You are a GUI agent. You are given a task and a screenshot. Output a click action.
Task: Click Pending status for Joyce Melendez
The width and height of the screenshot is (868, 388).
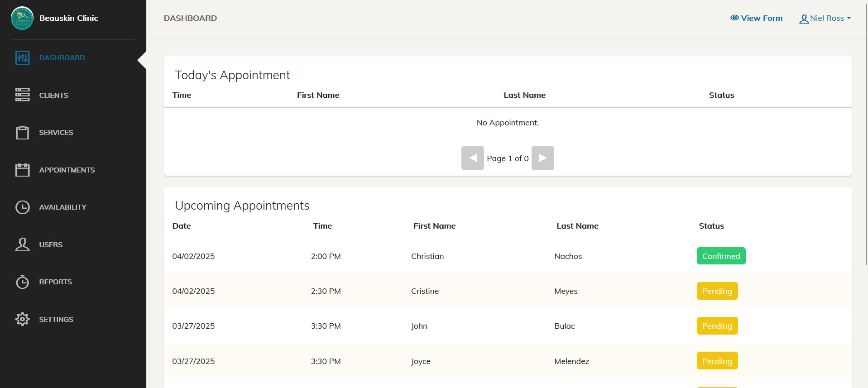coord(717,361)
